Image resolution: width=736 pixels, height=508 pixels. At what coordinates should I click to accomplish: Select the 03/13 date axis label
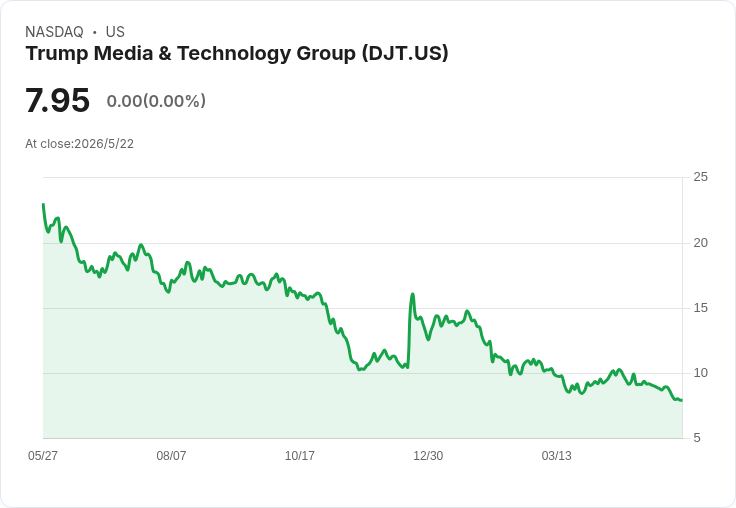(x=556, y=455)
